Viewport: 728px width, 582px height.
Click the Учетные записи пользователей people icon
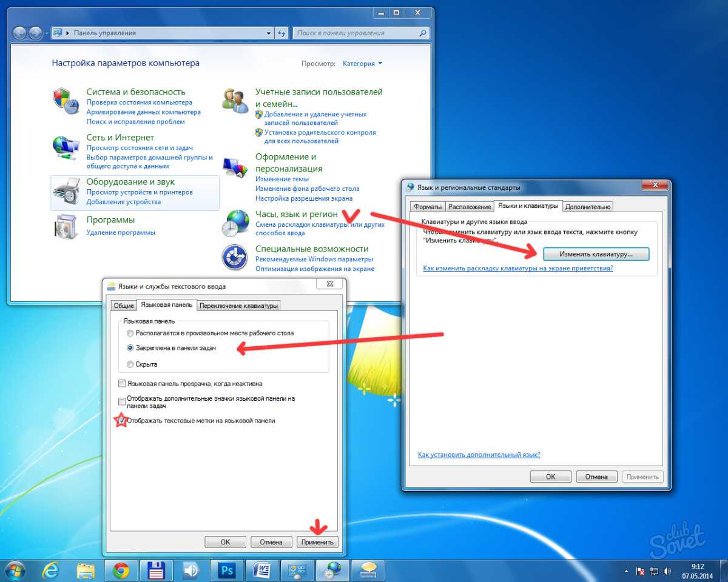[x=235, y=101]
